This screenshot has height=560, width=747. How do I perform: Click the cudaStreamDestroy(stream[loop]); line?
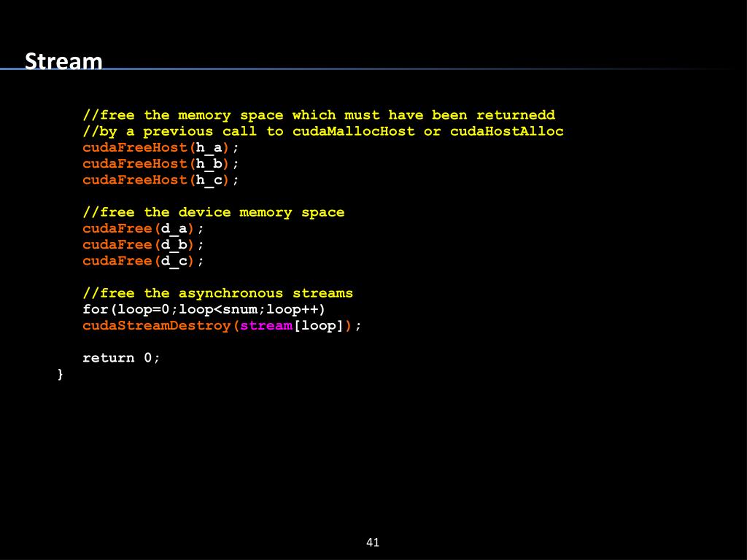pyautogui.click(x=222, y=326)
